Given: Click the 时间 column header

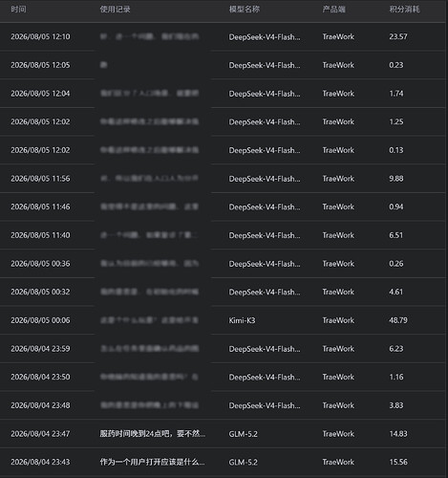Looking at the screenshot, I should (18, 10).
